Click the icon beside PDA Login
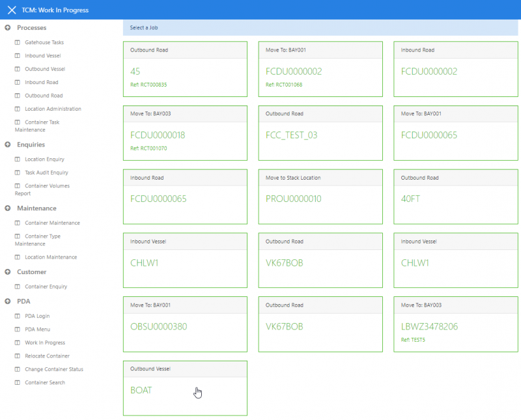Screen dimensions: 521x420 tap(18, 316)
